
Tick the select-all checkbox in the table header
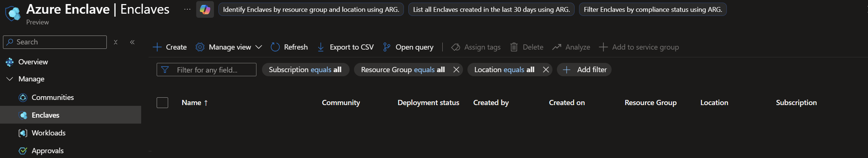pyautogui.click(x=162, y=102)
